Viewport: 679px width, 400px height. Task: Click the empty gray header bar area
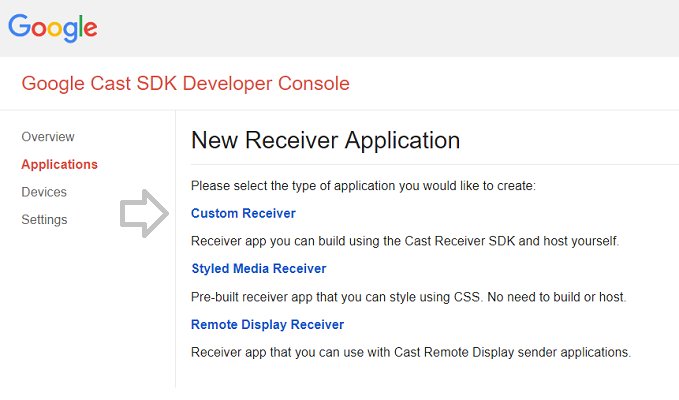point(400,28)
